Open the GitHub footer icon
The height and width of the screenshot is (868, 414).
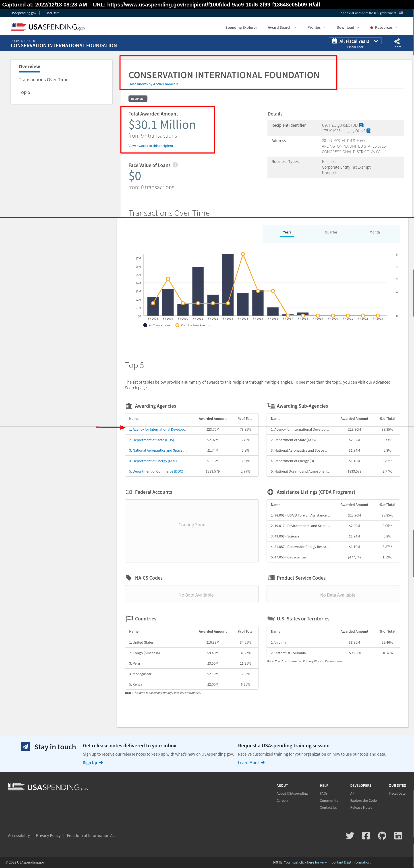pyautogui.click(x=382, y=835)
